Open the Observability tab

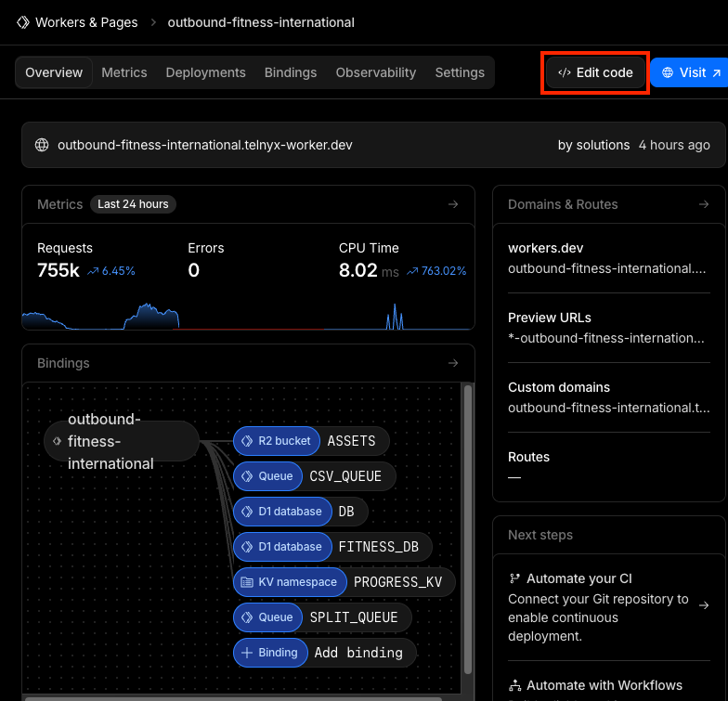tap(375, 72)
